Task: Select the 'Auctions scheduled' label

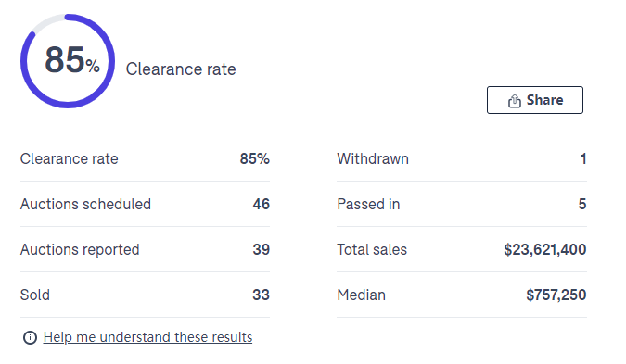Action: point(85,204)
